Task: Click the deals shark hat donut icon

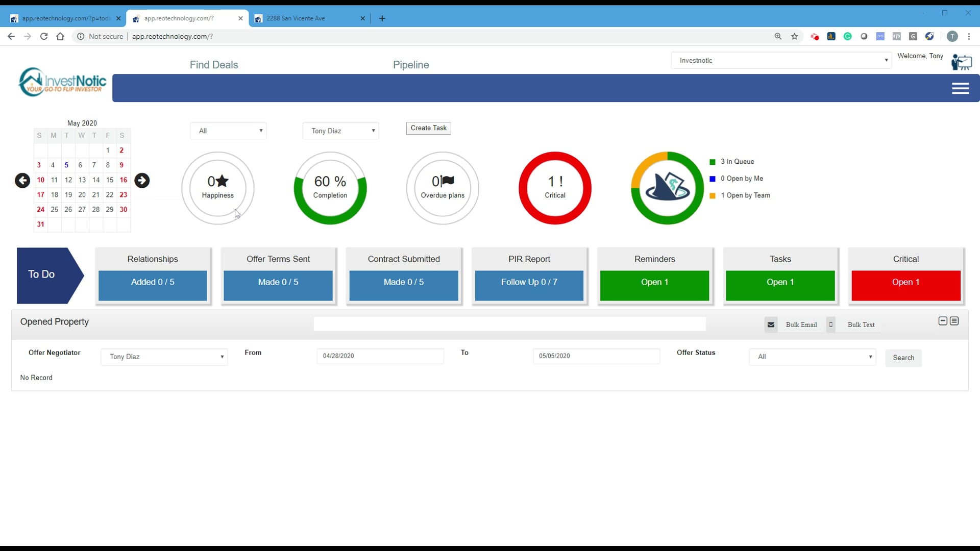Action: [x=667, y=188]
